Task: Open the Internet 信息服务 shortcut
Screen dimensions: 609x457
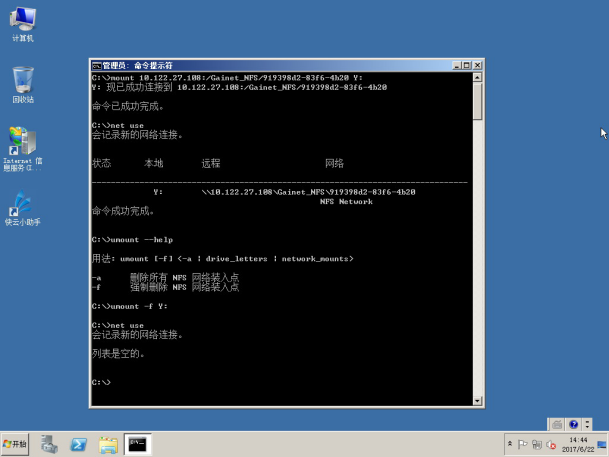Action: coord(22,143)
